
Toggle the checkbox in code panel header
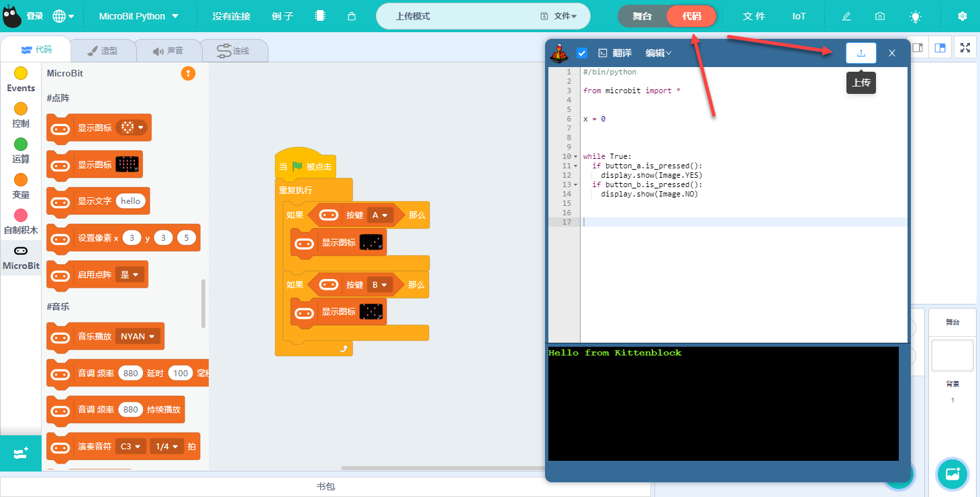point(582,53)
